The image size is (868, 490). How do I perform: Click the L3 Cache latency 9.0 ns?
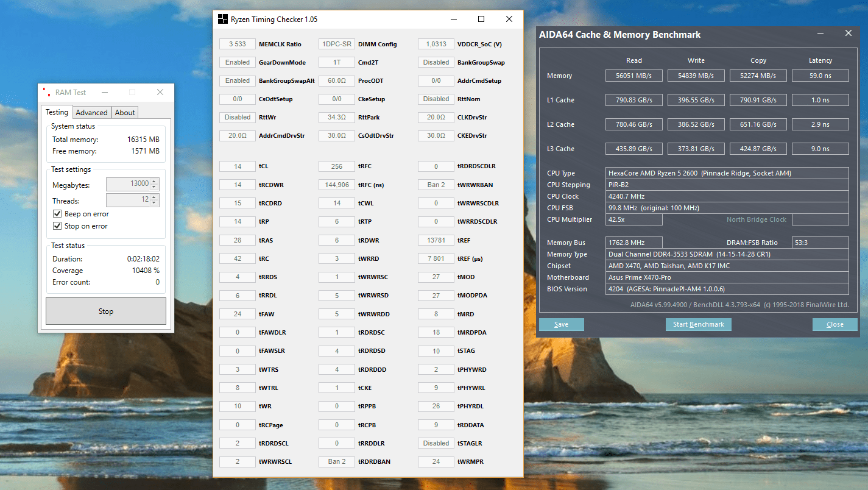820,149
